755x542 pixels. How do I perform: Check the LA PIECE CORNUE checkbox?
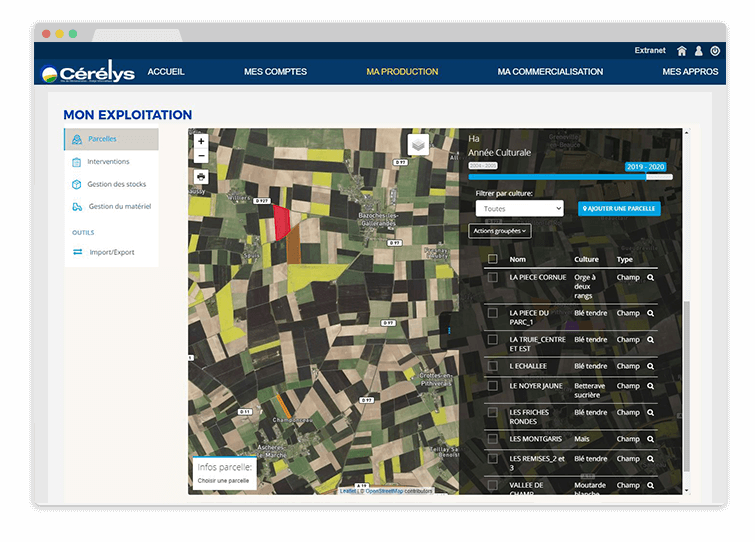point(492,277)
